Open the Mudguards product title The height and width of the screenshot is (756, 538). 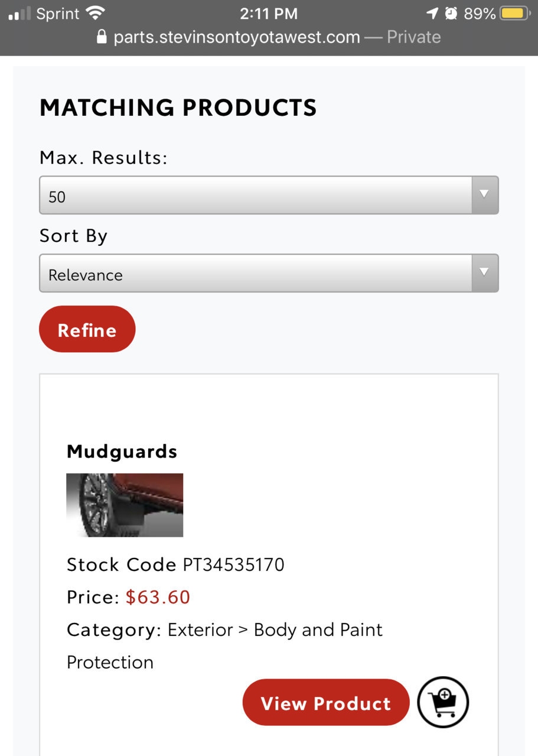point(122,452)
